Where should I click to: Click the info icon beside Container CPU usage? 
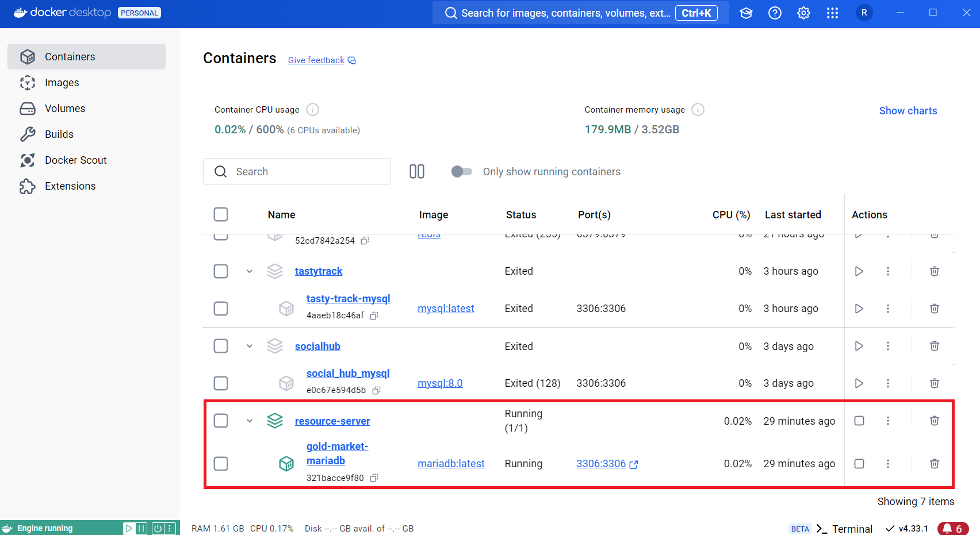(312, 109)
